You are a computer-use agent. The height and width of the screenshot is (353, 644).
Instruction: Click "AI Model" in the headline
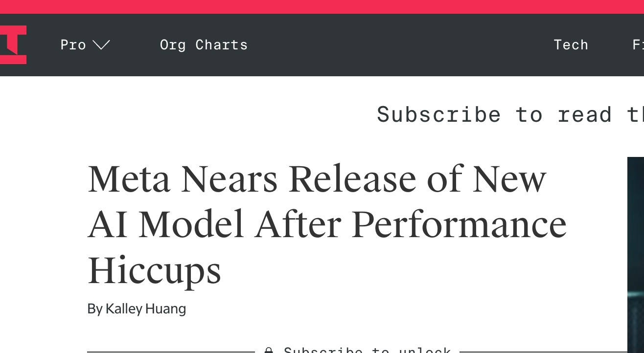coord(166,225)
